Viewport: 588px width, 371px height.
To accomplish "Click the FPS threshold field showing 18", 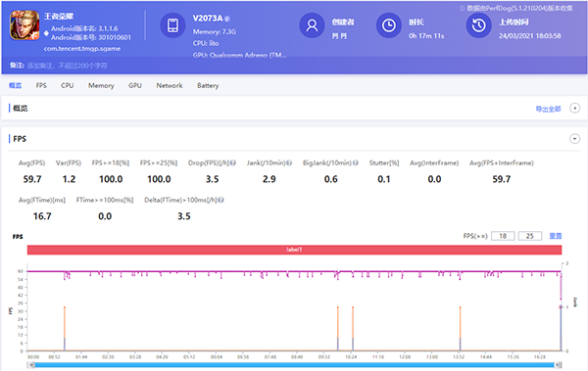I will point(503,236).
